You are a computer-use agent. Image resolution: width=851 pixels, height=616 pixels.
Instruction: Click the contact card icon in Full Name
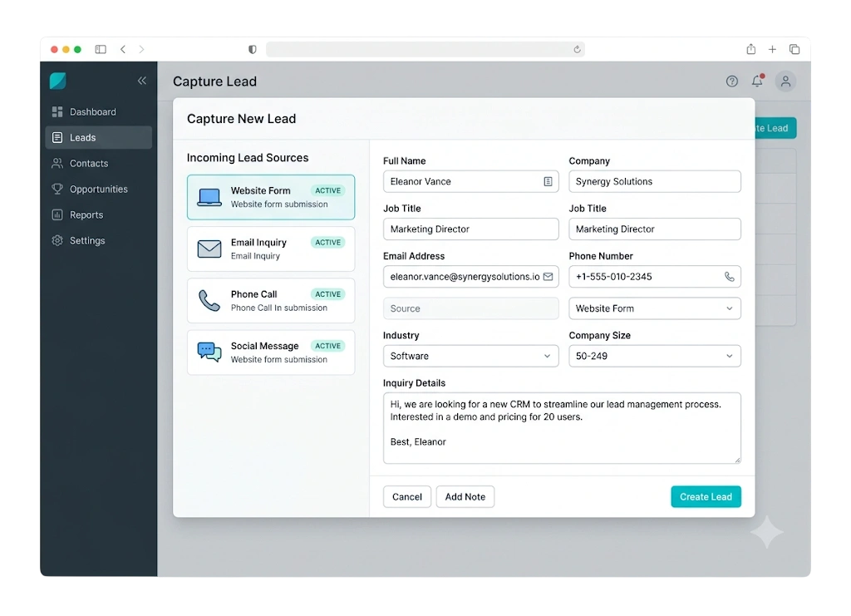548,182
